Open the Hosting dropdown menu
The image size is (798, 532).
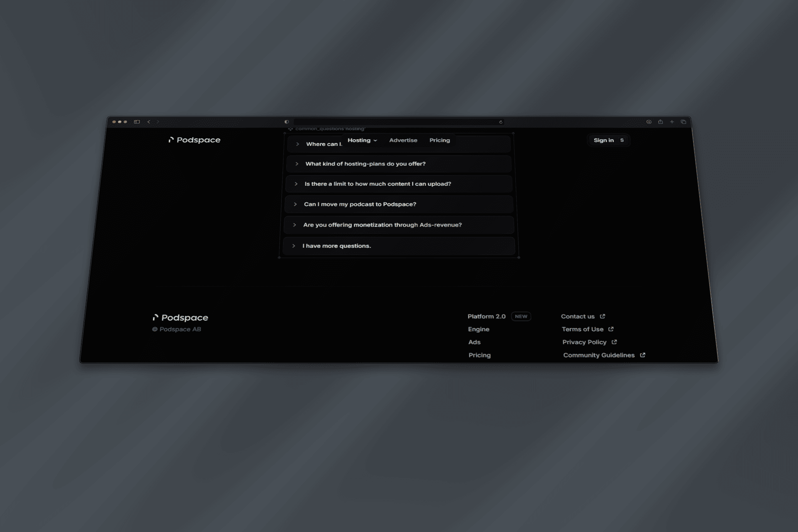(x=362, y=140)
